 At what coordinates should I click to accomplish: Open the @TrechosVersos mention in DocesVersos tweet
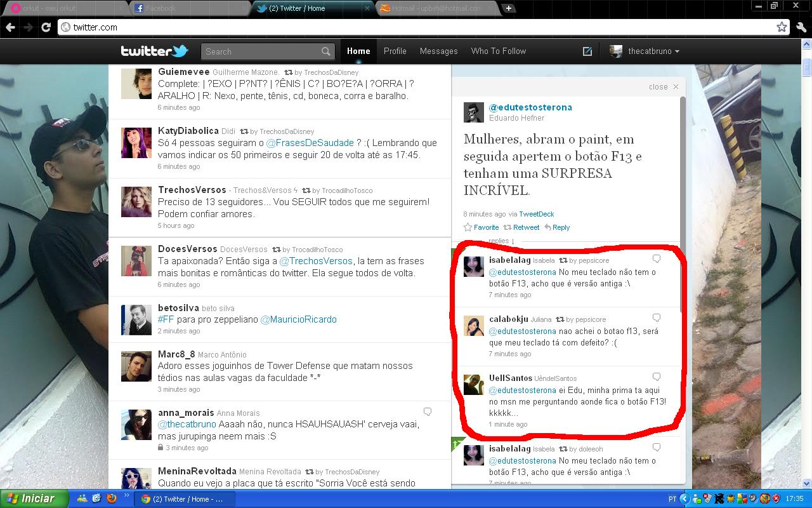(316, 261)
